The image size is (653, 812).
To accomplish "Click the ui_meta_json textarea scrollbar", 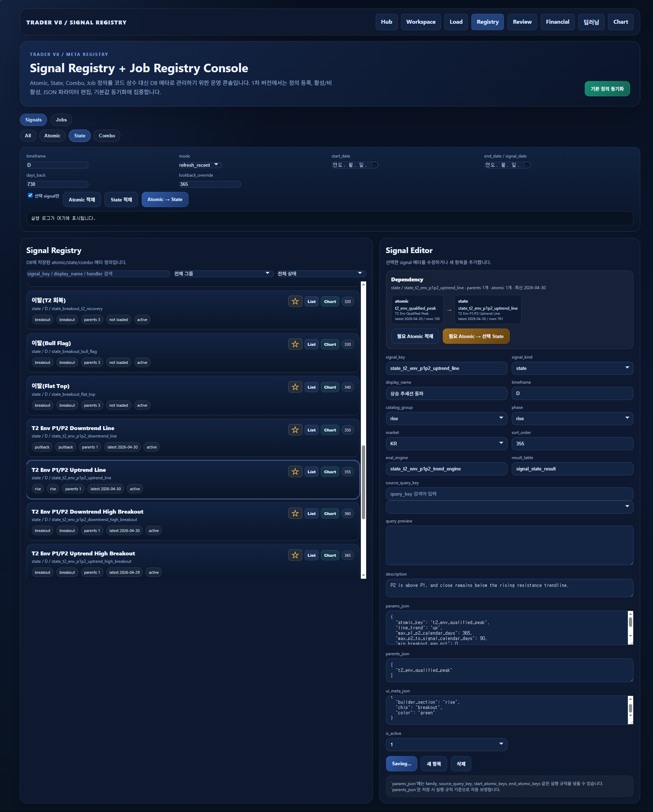I will [630, 708].
